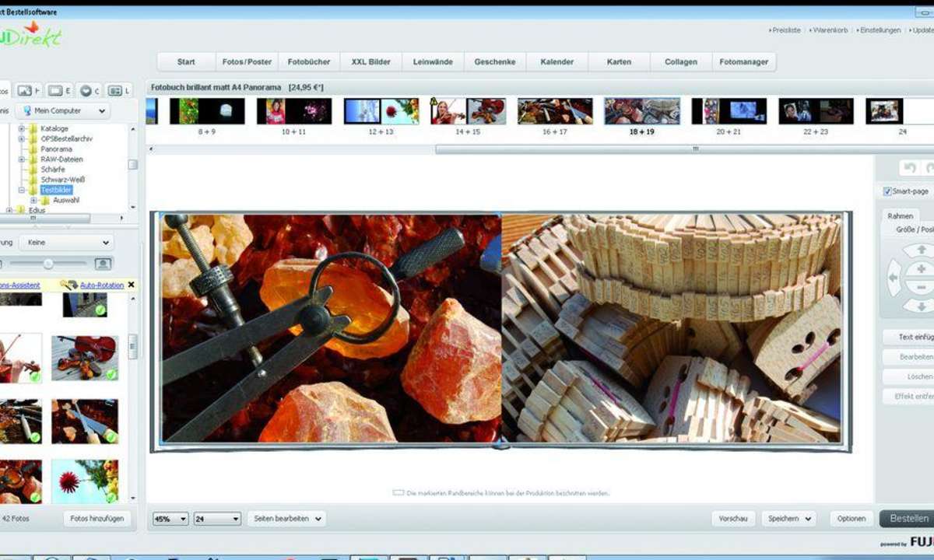Toggle the Smart-page checkbox
Image resolution: width=934 pixels, height=560 pixels.
point(887,191)
